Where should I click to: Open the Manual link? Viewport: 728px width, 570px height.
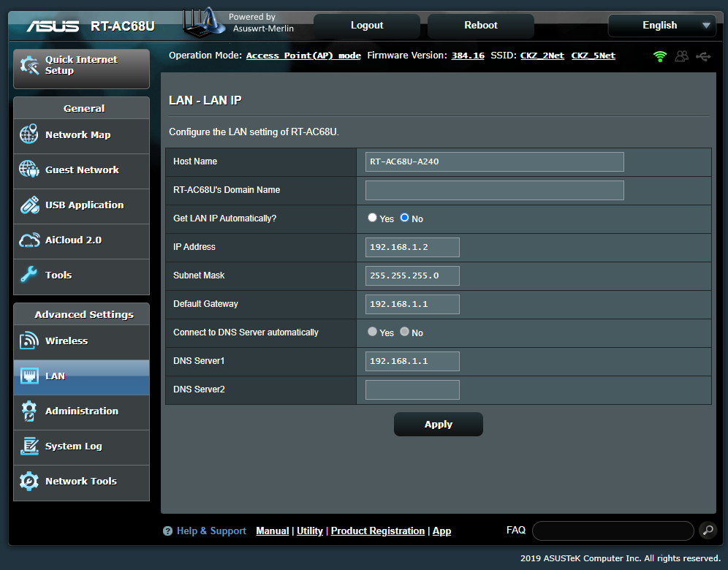pos(273,531)
